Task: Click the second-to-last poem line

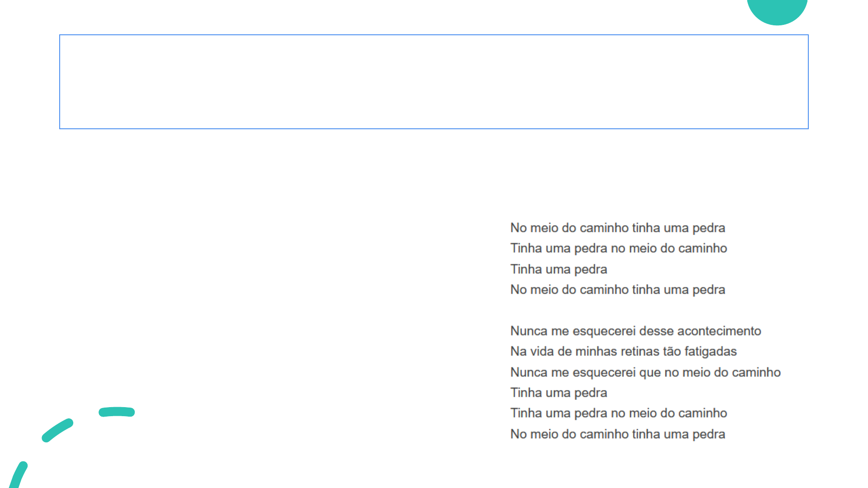Action: 618,413
